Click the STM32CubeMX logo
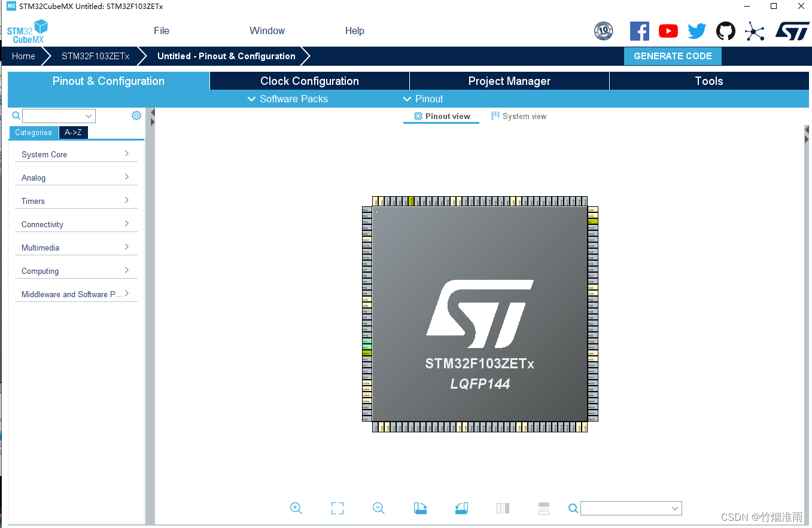 pyautogui.click(x=28, y=32)
